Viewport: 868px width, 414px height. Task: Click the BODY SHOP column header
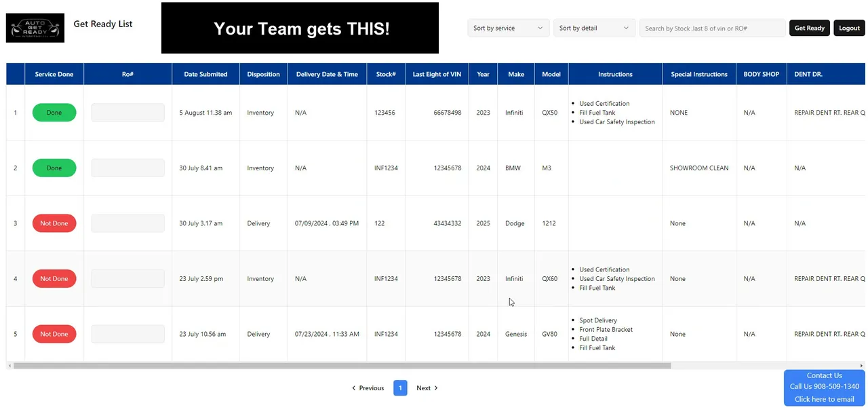[x=761, y=74]
